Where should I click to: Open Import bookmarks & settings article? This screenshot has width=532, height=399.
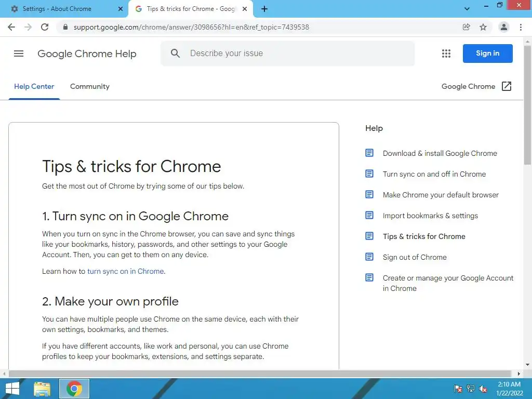click(430, 215)
